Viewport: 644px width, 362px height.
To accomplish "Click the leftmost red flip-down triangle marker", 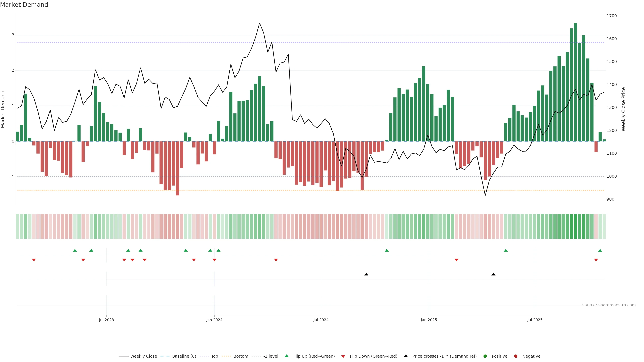I will [x=34, y=260].
